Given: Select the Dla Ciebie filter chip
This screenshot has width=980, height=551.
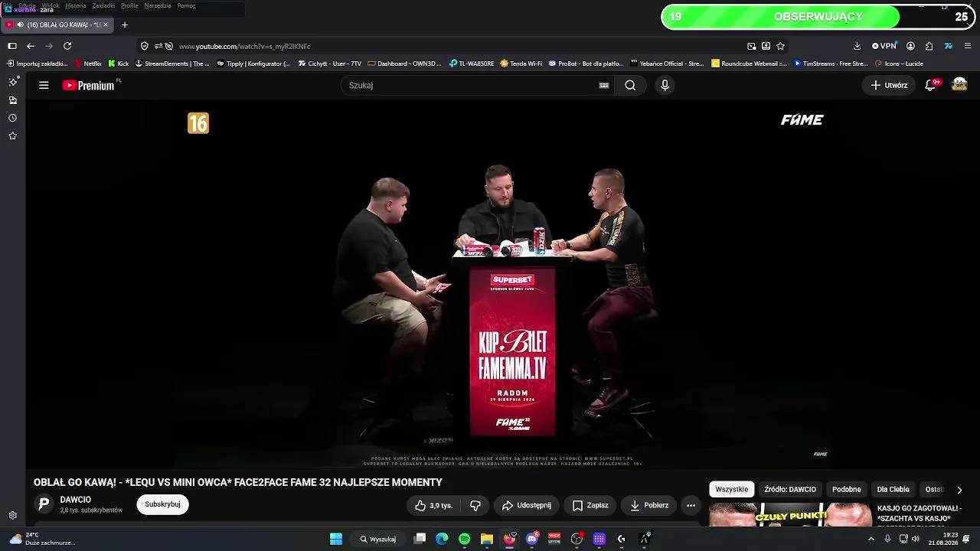Looking at the screenshot, I should (x=893, y=490).
